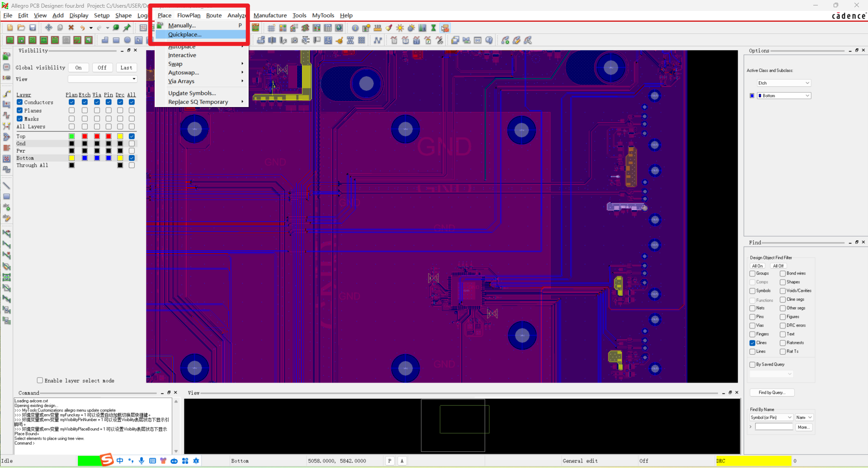Open the Visibility View dropdown
Screen dimensions: 868x468
102,79
